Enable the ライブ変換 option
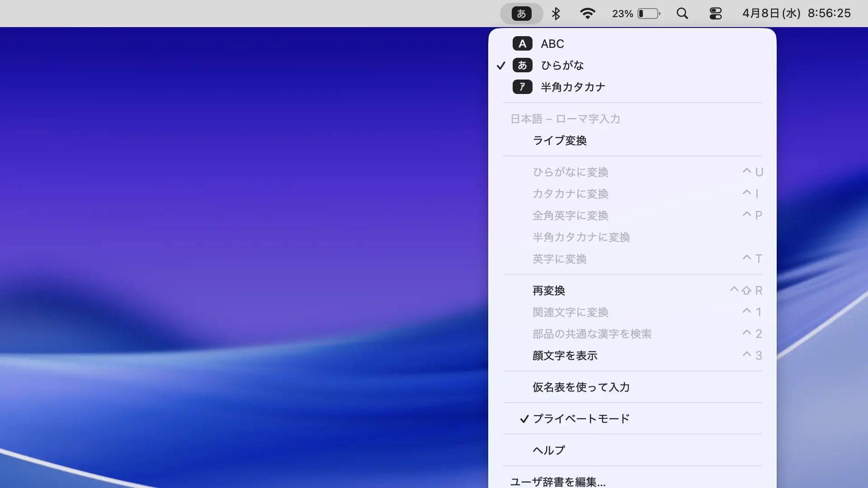This screenshot has width=868, height=488. point(560,141)
